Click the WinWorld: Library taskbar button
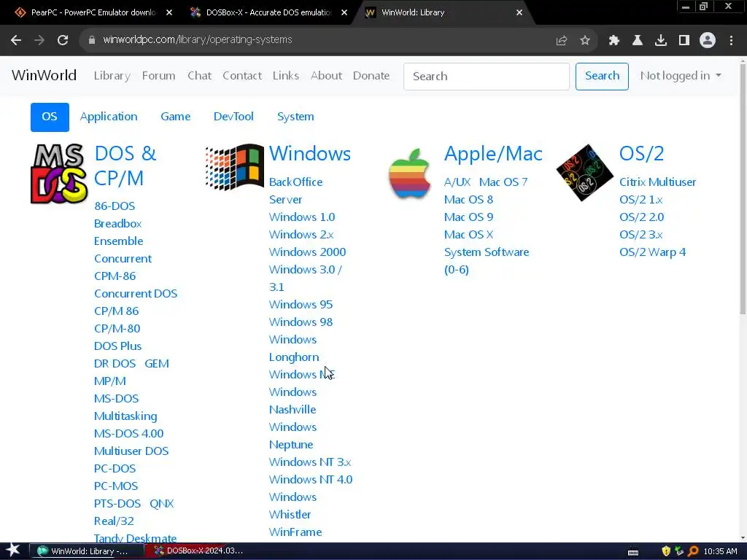Viewport: 747px width, 560px height. pos(88,551)
